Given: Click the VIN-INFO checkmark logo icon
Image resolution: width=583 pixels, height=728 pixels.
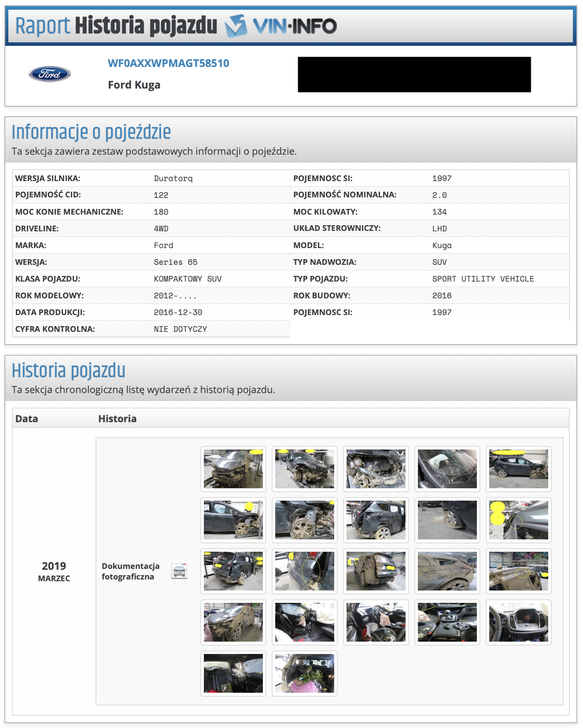Looking at the screenshot, I should 236,26.
